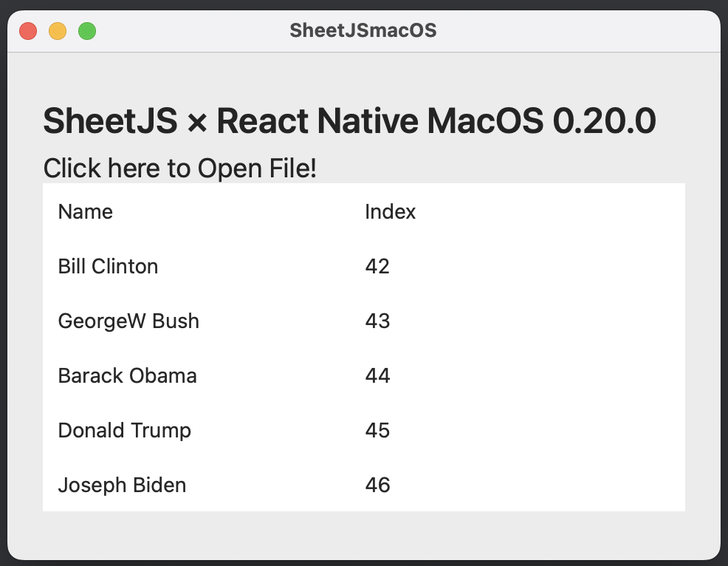Select the Joseph Biden cell

pos(122,485)
